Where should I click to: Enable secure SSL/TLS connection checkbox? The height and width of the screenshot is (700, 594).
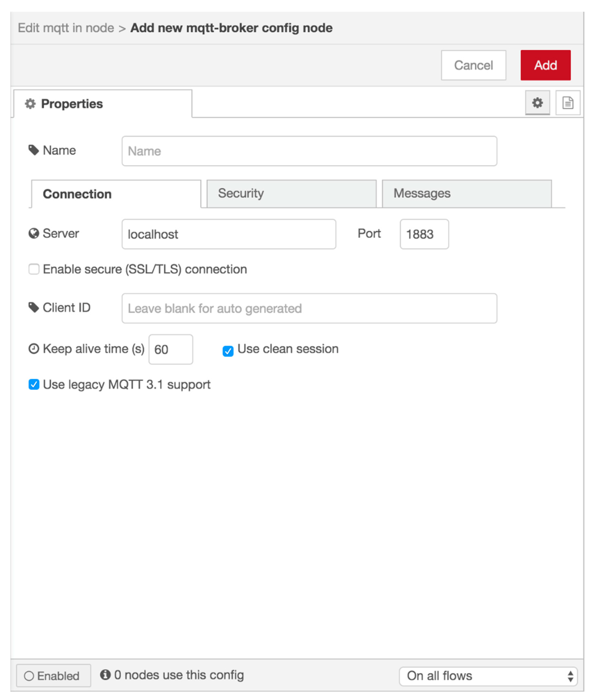(x=34, y=269)
